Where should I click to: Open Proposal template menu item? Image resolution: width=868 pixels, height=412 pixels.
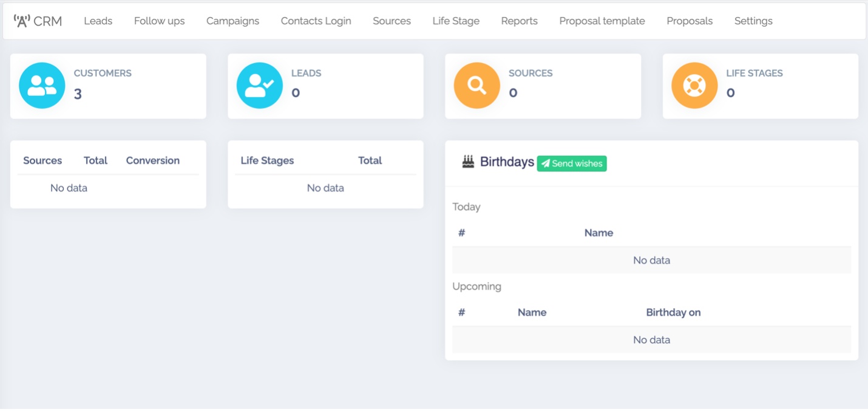tap(602, 21)
